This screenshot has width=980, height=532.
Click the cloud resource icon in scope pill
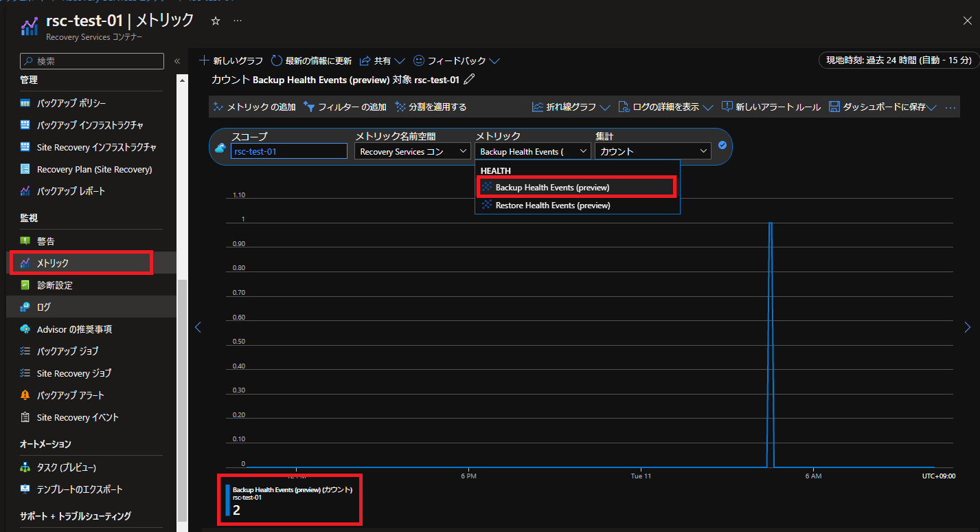(x=220, y=148)
